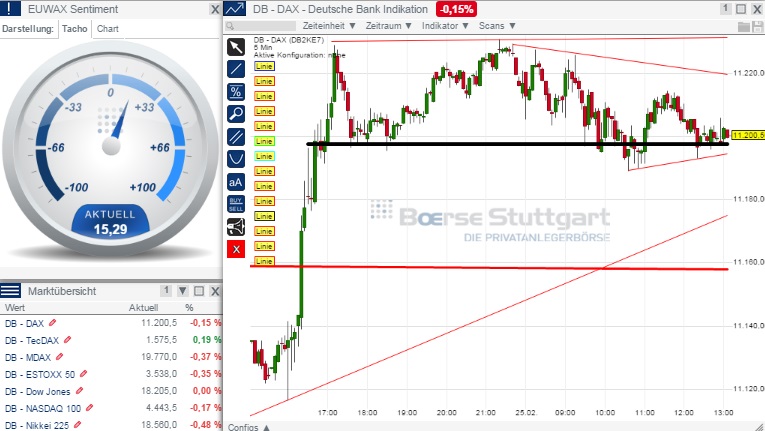The image size is (765, 431).
Task: Click pencil icon next to DB - DAX
Action: [x=52, y=323]
